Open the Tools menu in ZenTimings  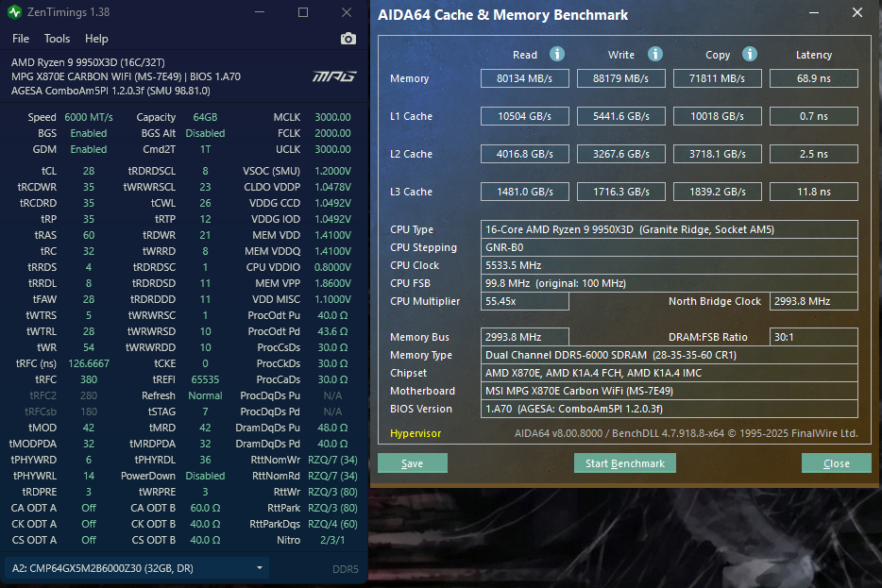point(58,39)
